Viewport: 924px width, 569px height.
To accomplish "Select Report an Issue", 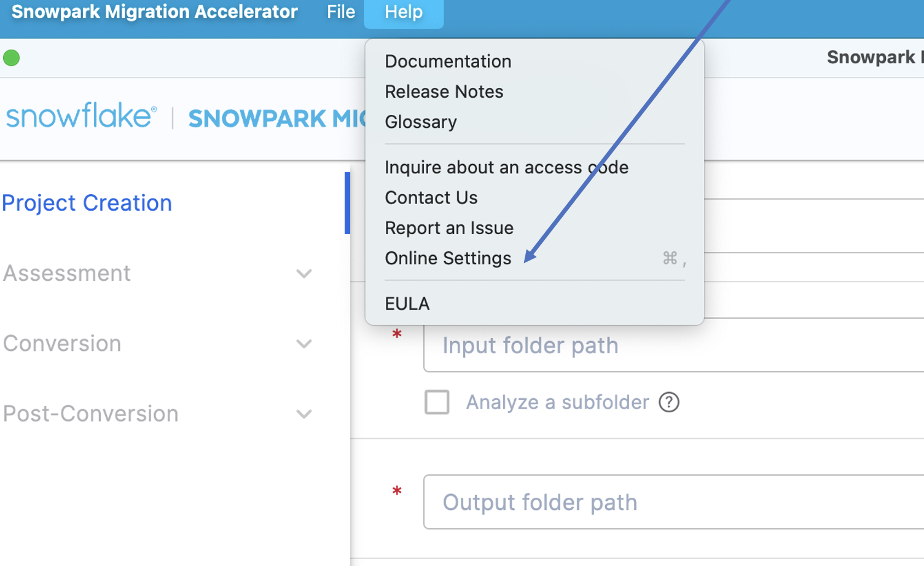I will (449, 227).
